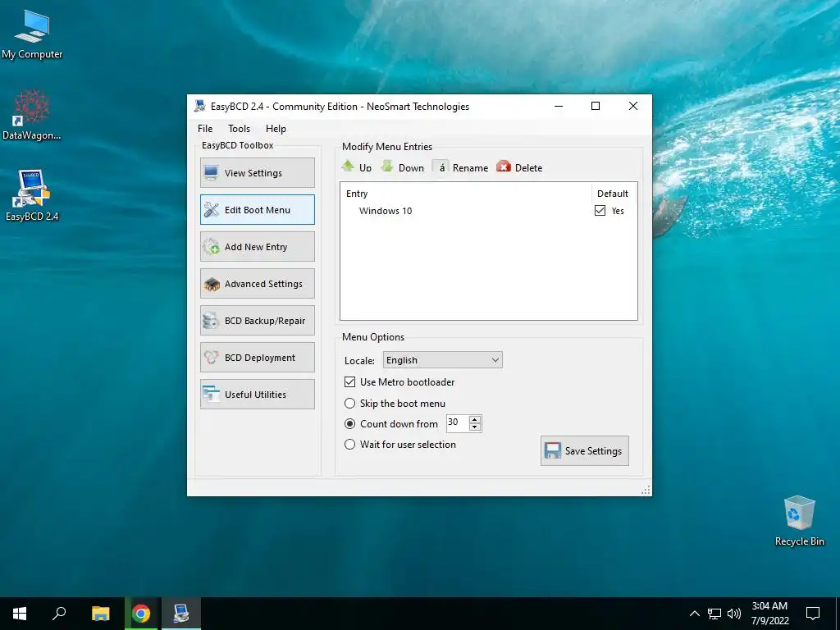Open clock showing 3:04 AM
Screen dimensions: 840x630
pos(769,614)
